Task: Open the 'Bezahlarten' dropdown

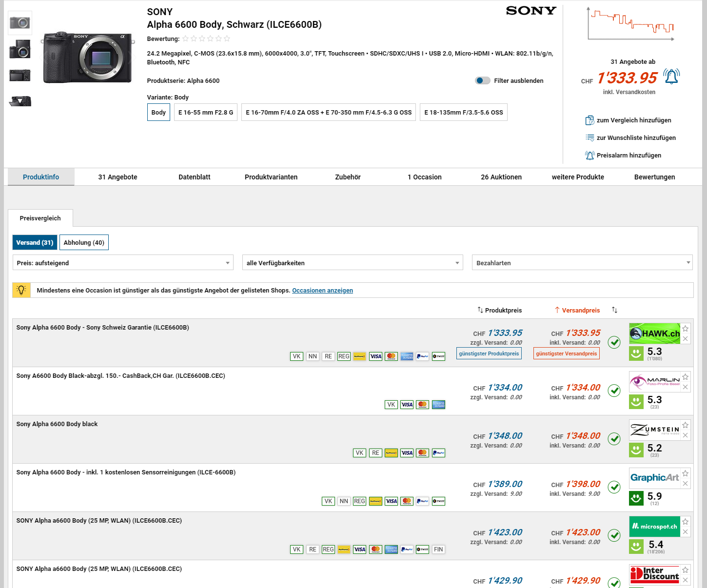Action: tap(582, 263)
